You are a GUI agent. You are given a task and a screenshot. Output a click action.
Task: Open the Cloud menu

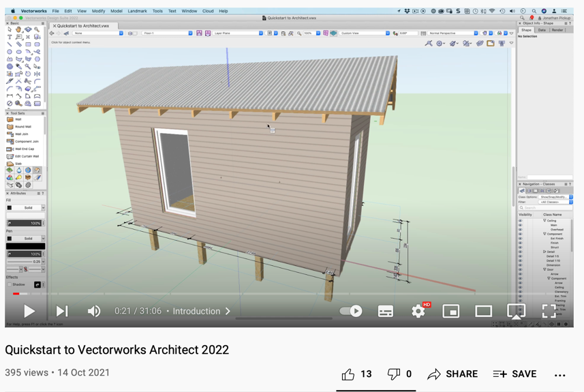pyautogui.click(x=208, y=11)
